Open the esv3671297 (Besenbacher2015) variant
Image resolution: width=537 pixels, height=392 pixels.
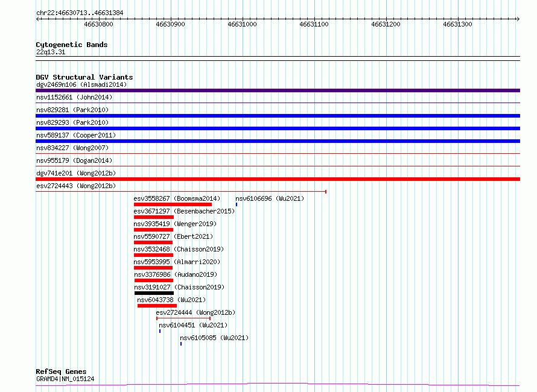[184, 211]
